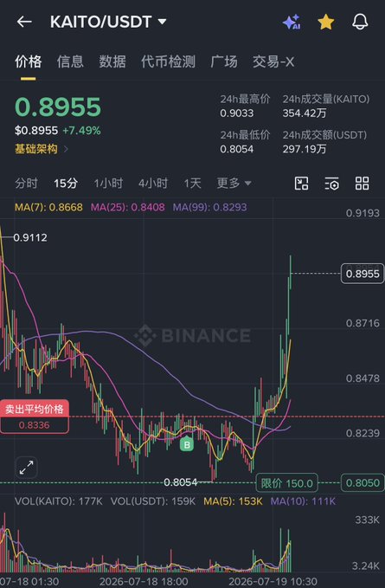Tap the 24h最高价 0.9033 value
385x588 pixels.
click(237, 113)
